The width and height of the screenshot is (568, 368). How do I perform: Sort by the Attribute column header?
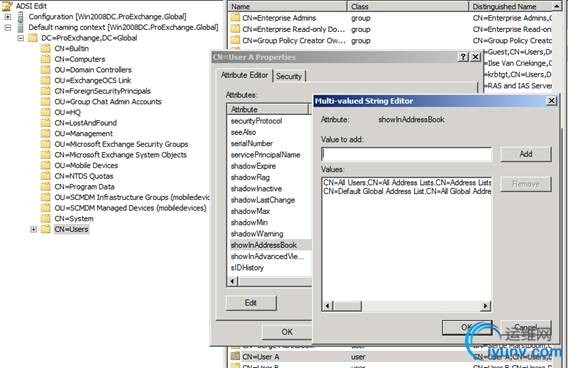tap(267, 109)
